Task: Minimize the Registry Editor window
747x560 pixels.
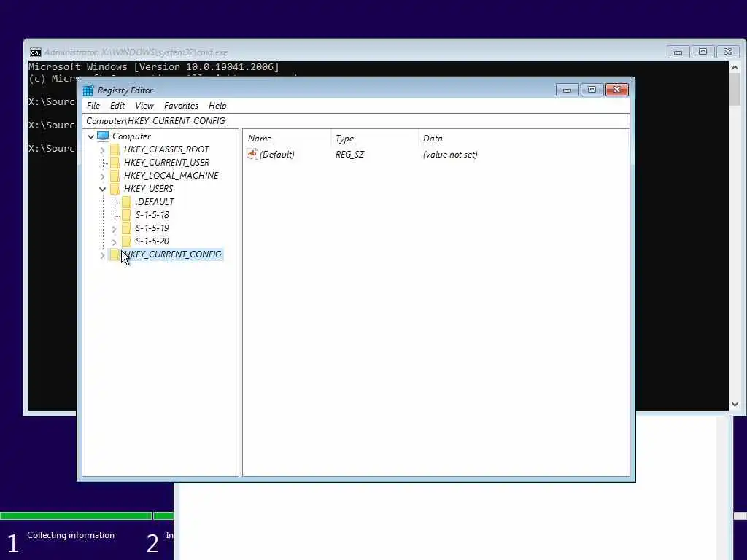Action: pyautogui.click(x=567, y=90)
